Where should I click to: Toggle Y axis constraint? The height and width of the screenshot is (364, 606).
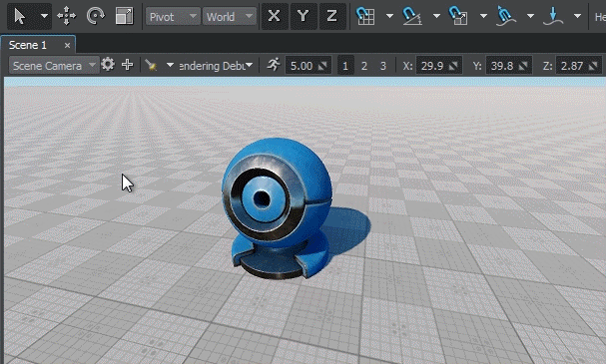pos(303,16)
